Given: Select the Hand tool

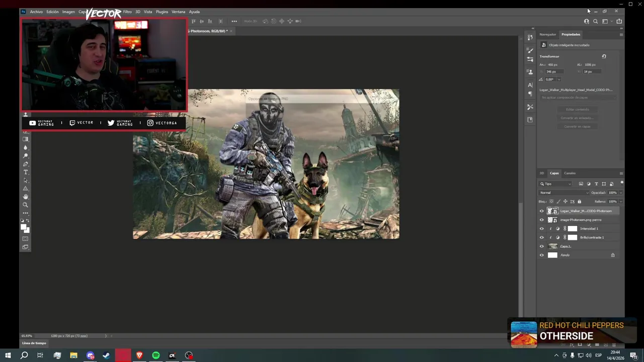Looking at the screenshot, I should click(x=25, y=197).
